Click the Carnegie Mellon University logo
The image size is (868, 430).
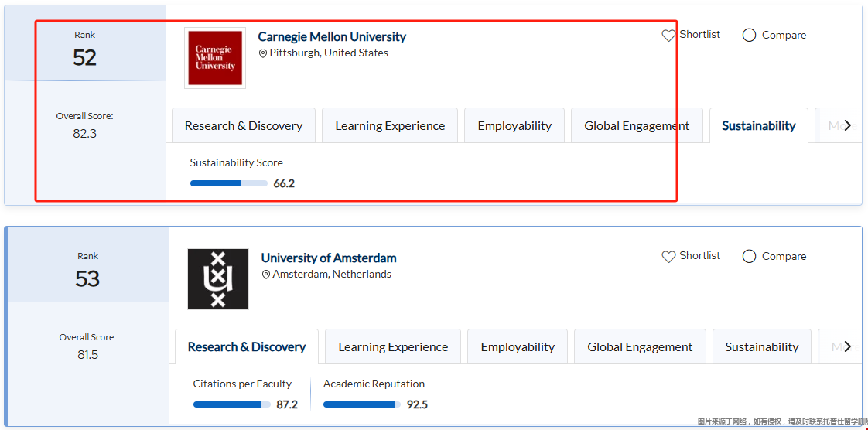(215, 58)
